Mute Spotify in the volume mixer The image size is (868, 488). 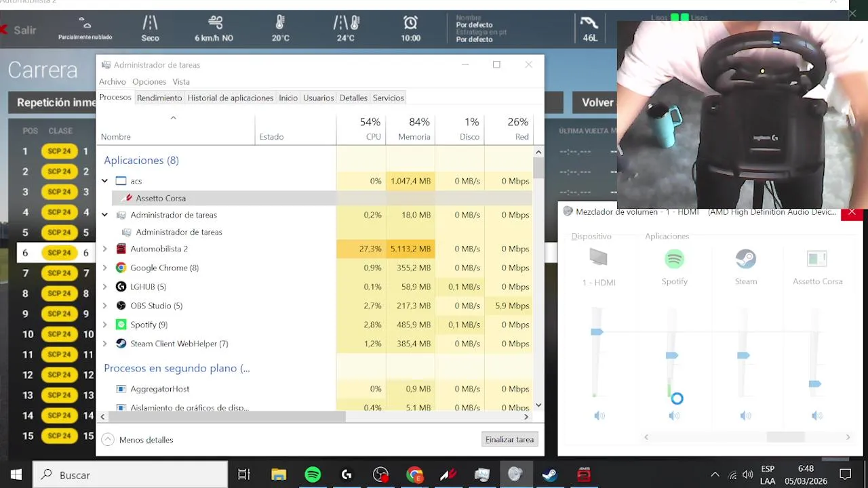(674, 415)
